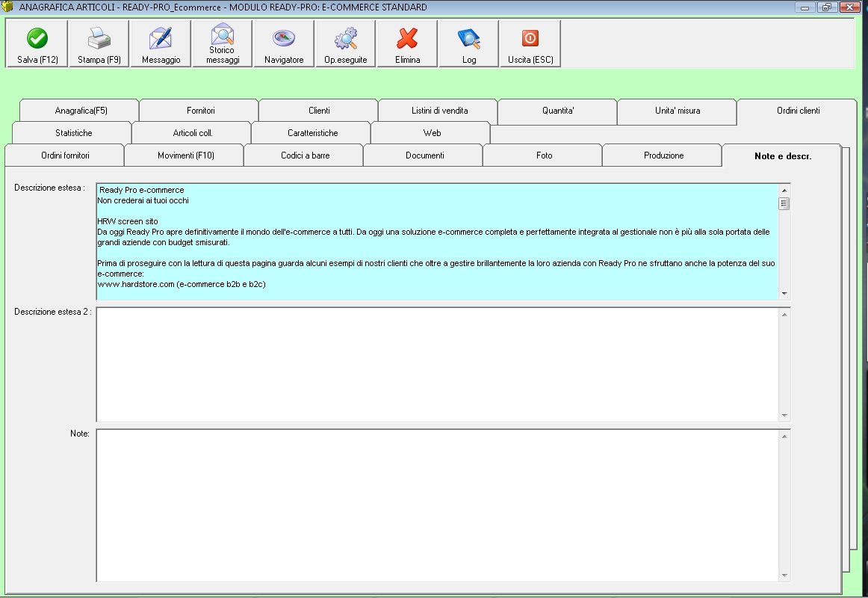Switch to the Anagrafica(F5) tab
The height and width of the screenshot is (598, 868).
pos(81,111)
